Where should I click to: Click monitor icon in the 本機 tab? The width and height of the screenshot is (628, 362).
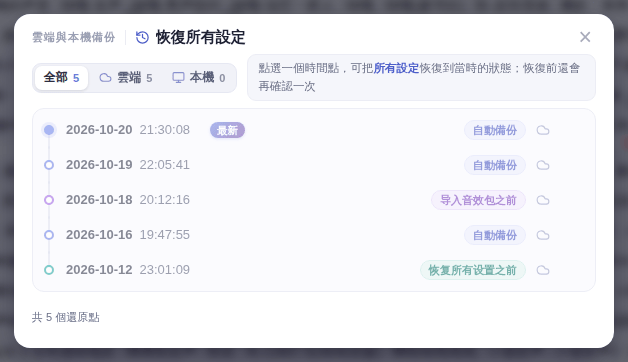[x=178, y=78]
